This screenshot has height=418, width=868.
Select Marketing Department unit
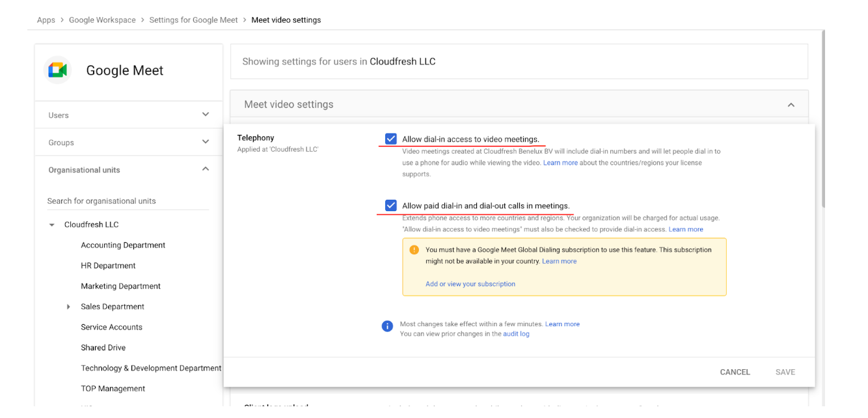pos(120,286)
